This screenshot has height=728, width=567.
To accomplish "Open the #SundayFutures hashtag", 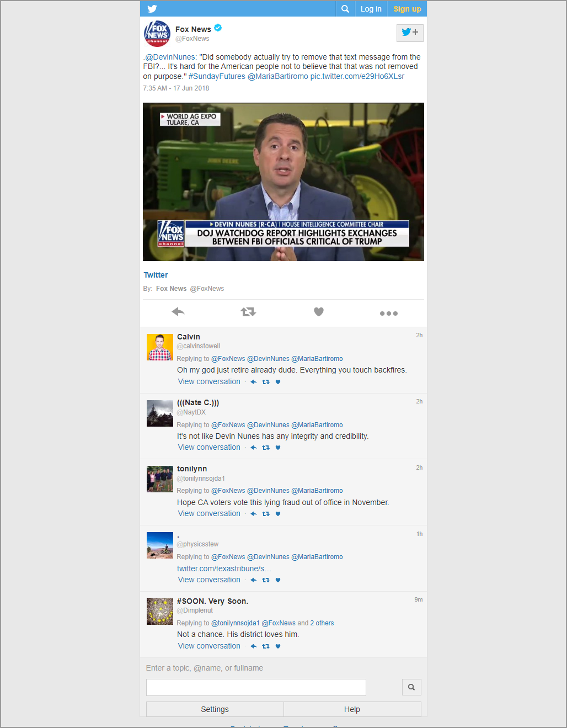I will click(x=217, y=76).
